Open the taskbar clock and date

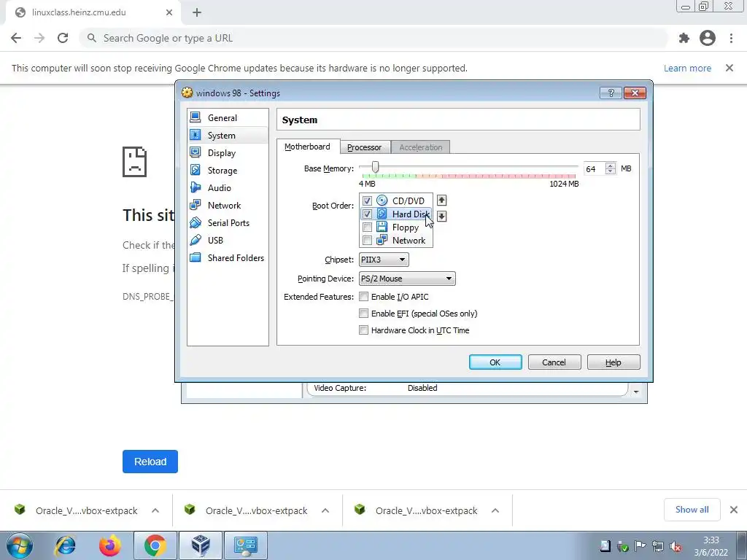pos(711,546)
